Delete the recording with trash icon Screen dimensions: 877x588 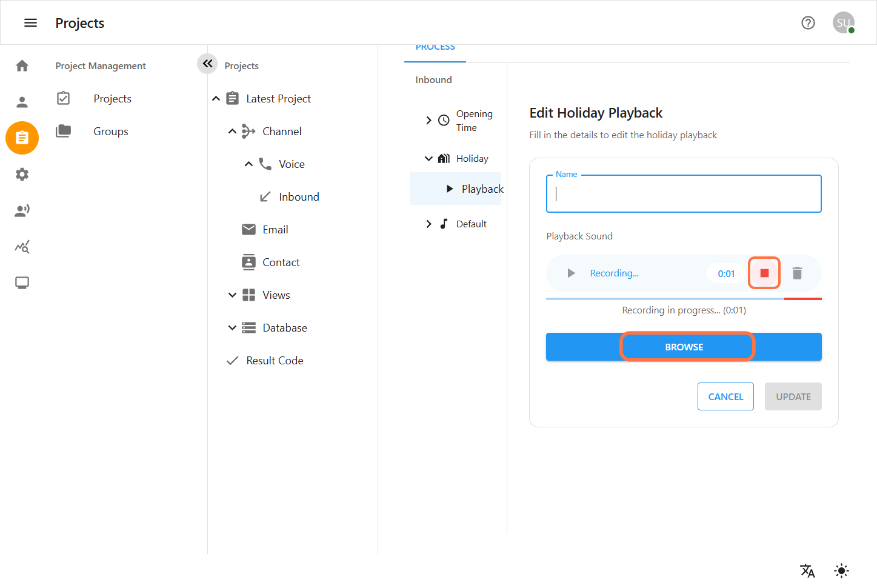797,273
